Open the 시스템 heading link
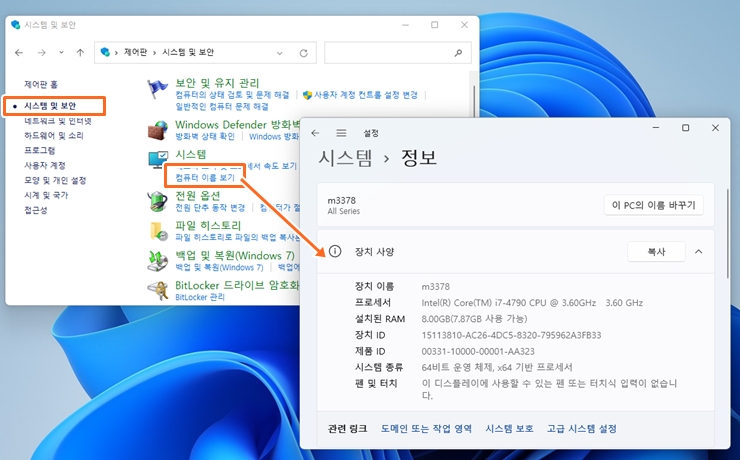The image size is (740, 460). [191, 154]
